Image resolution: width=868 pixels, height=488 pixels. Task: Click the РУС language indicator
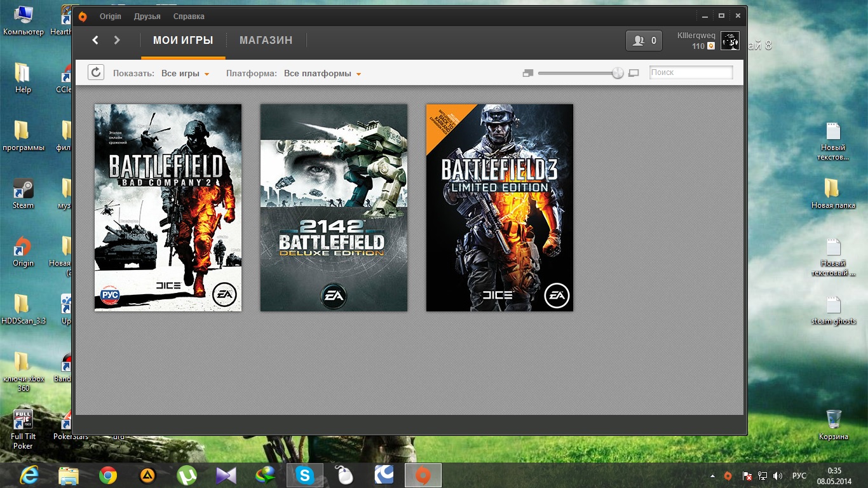799,476
